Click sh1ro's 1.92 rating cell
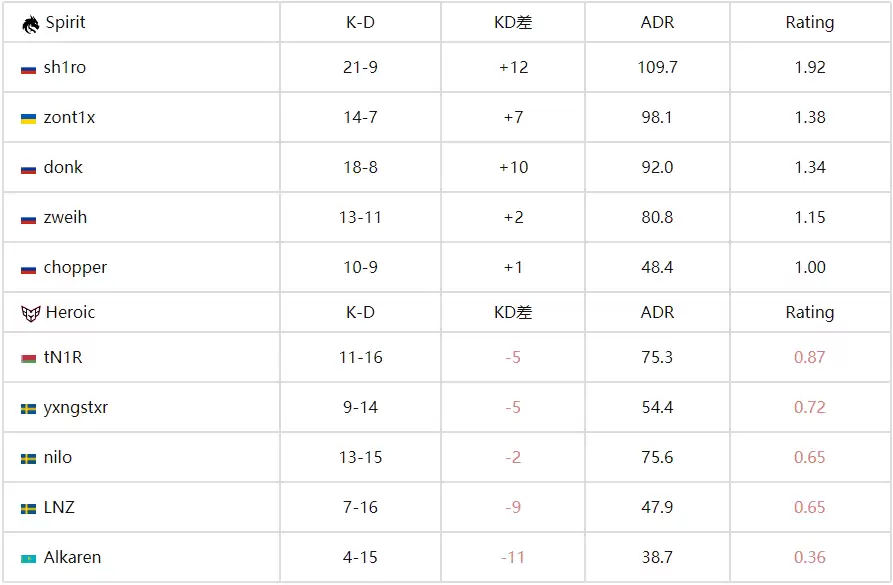Viewport: 893px width, 585px height. coord(809,68)
